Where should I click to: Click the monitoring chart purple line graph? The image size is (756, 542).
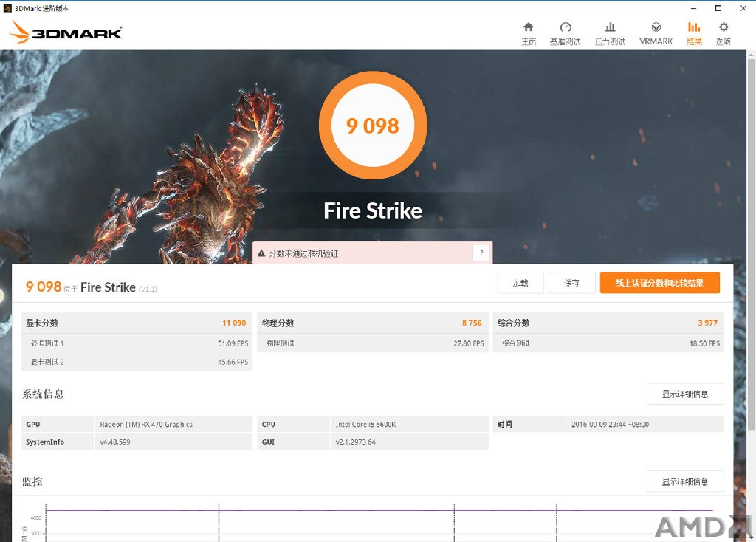[379, 510]
